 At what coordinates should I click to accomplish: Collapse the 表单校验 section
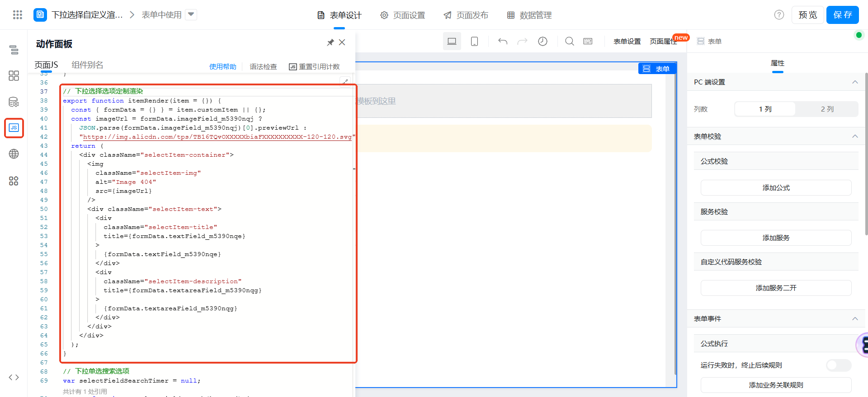click(x=855, y=136)
